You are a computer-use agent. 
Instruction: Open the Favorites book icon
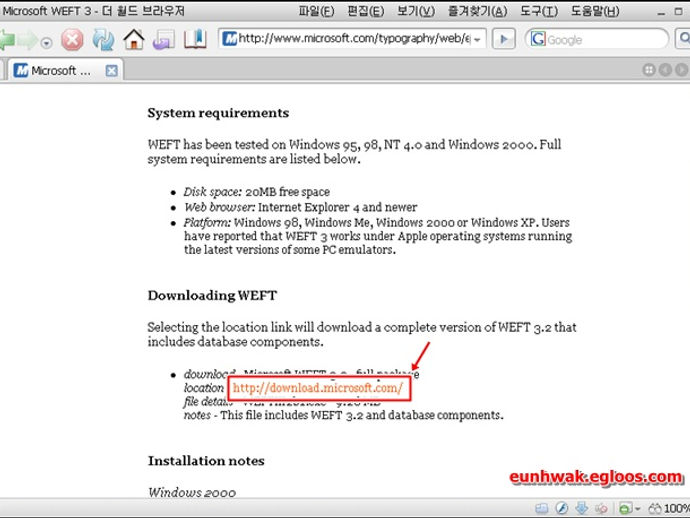(x=195, y=39)
